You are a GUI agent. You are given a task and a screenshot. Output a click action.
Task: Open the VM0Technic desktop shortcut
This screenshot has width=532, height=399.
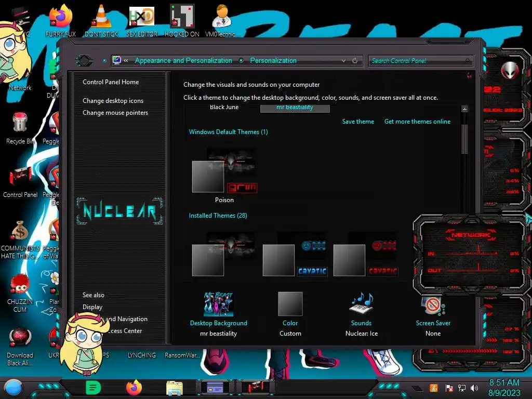(222, 20)
